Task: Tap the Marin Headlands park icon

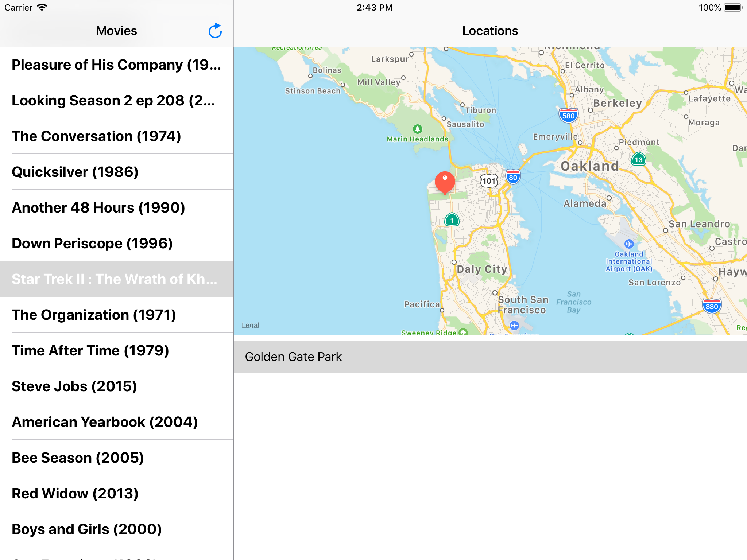Action: (418, 129)
